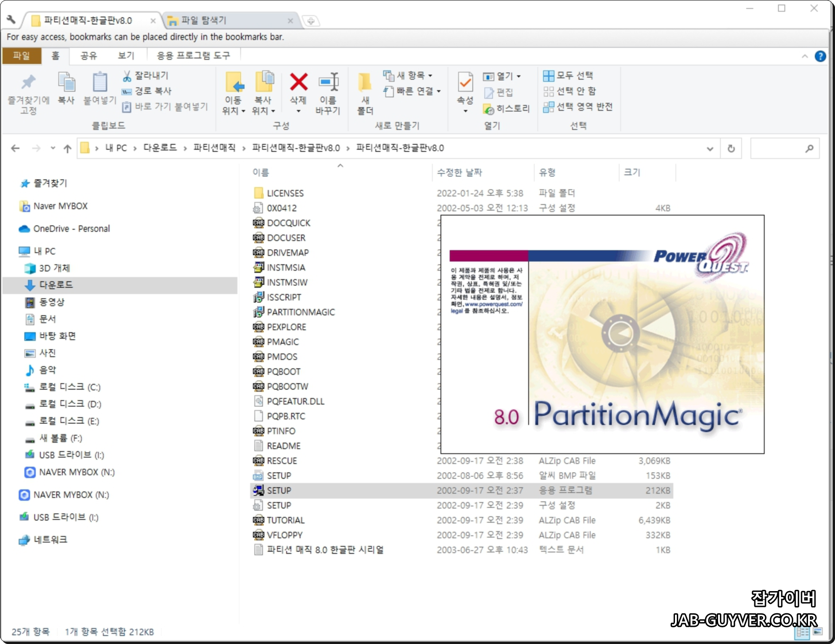Screen dimensions: 835x644
Task: Go up one folder level arrow
Action: 67,148
